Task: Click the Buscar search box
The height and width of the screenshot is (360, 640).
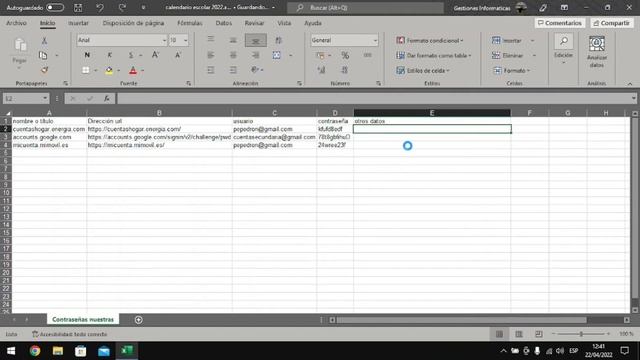Action: (365, 8)
